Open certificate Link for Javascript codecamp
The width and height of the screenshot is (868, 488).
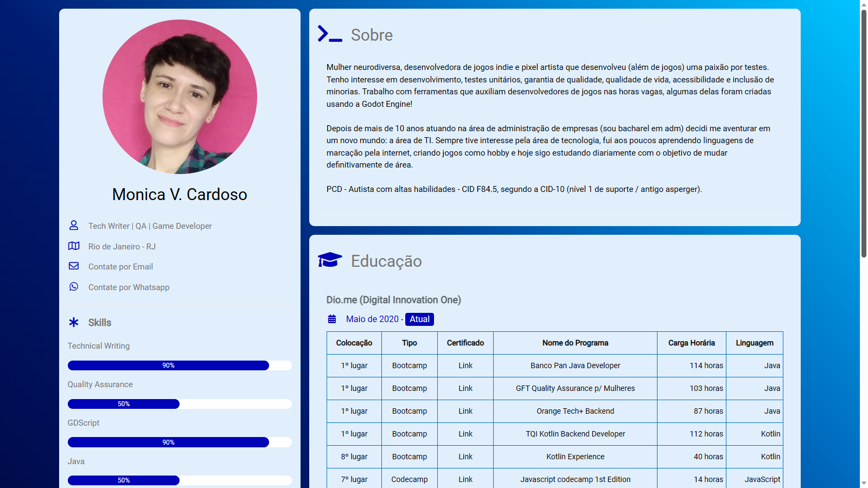465,479
